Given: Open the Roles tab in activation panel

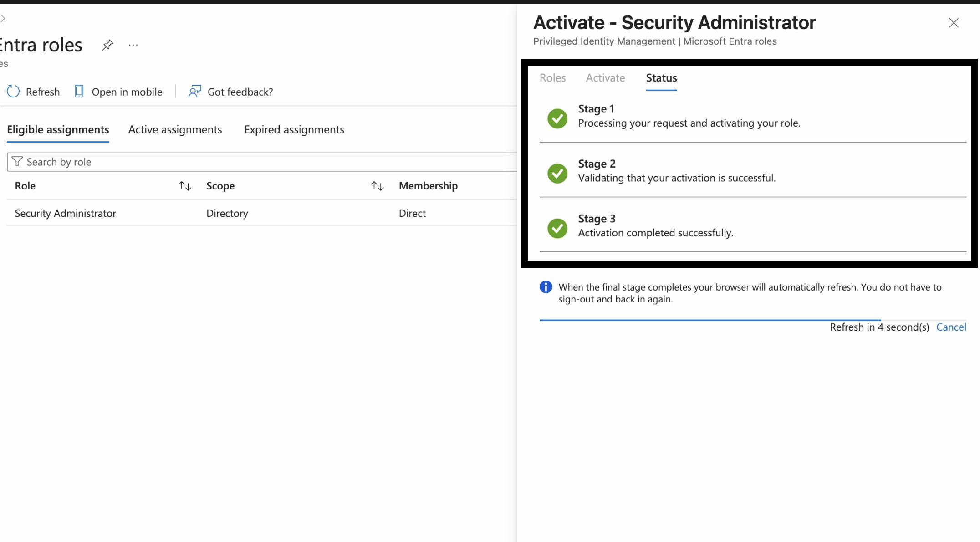Looking at the screenshot, I should [x=552, y=78].
